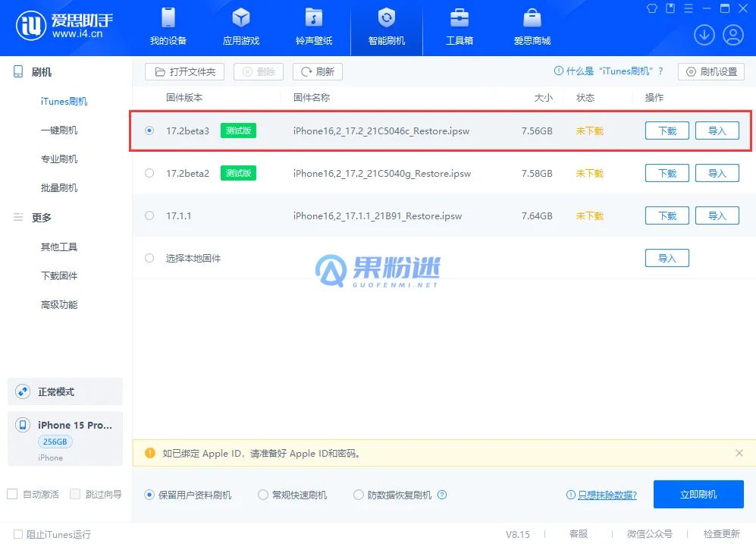
Task: Open 批量刷机 in the sidebar
Action: pyautogui.click(x=59, y=188)
